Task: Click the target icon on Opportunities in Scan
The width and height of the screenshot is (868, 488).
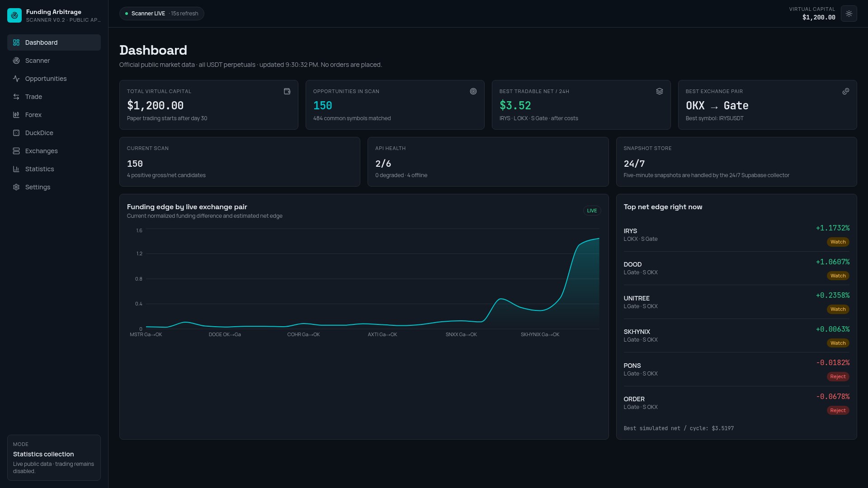Action: (473, 91)
